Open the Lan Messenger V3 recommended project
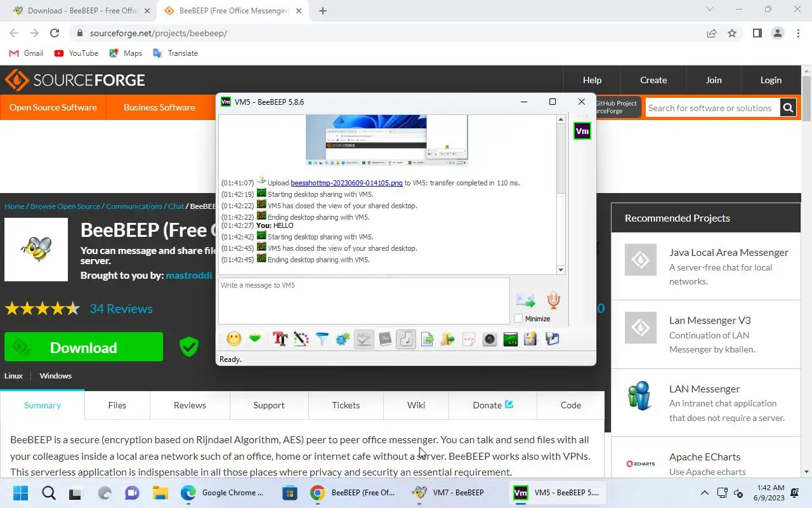The width and height of the screenshot is (812, 508). 710,320
